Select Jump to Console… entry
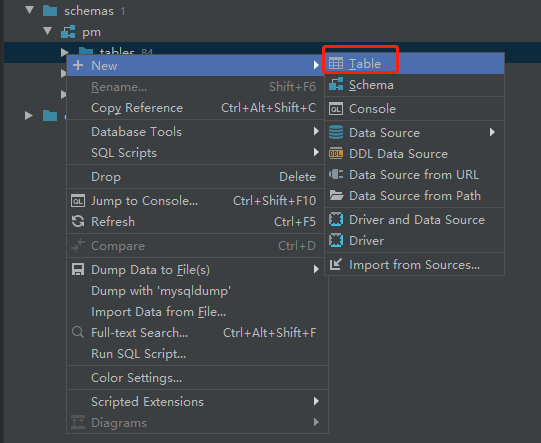The height and width of the screenshot is (443, 541). [x=196, y=201]
